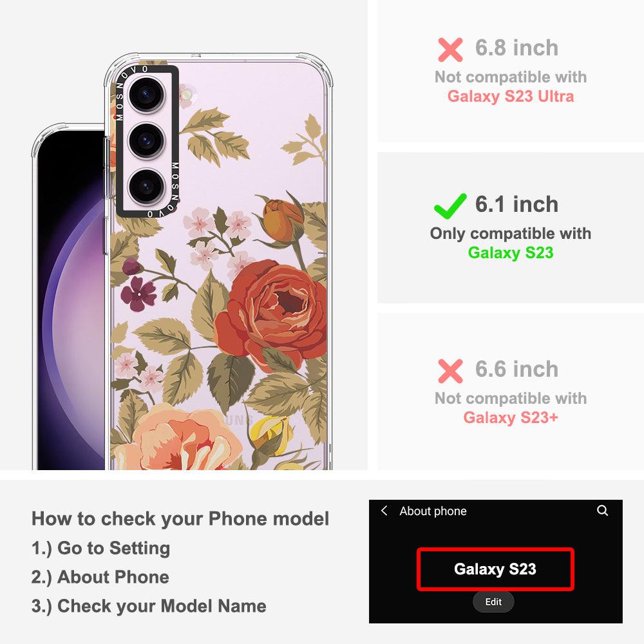Click the 3.) Check your Model Name step
This screenshot has width=644, height=644.
[x=149, y=606]
